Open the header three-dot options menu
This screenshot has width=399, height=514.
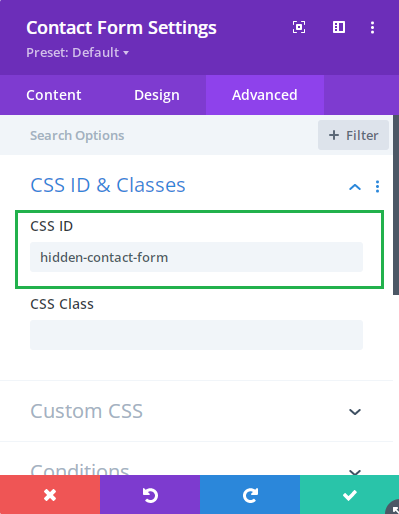click(x=372, y=27)
